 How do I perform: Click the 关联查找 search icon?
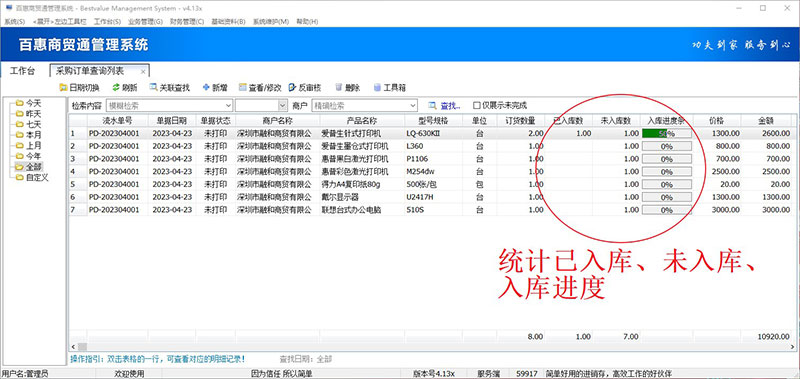(153, 88)
